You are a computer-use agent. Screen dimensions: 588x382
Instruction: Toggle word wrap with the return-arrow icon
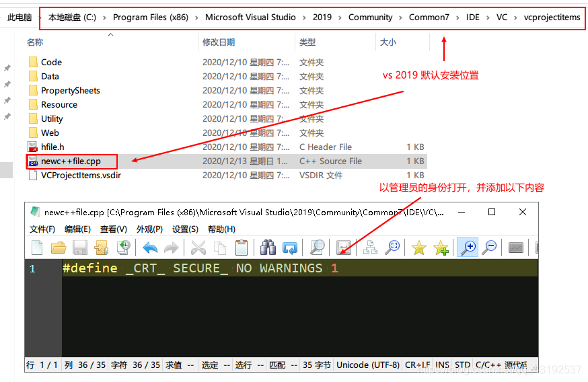point(344,247)
